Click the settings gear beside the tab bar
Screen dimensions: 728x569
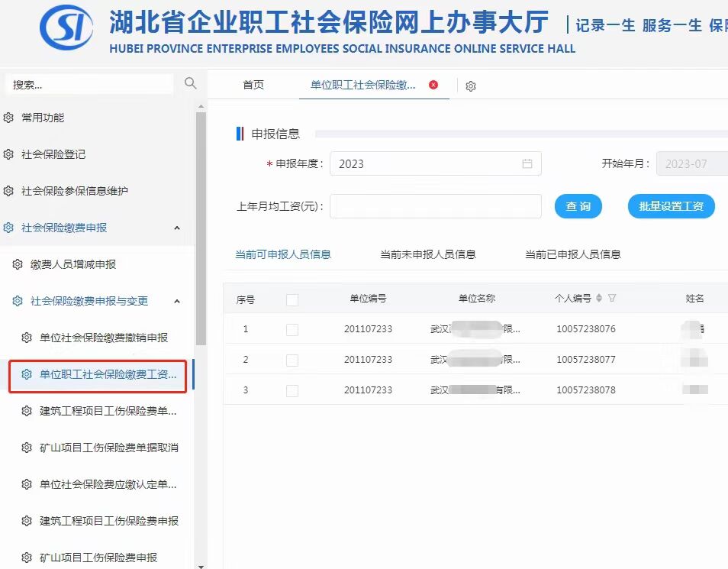tap(471, 86)
